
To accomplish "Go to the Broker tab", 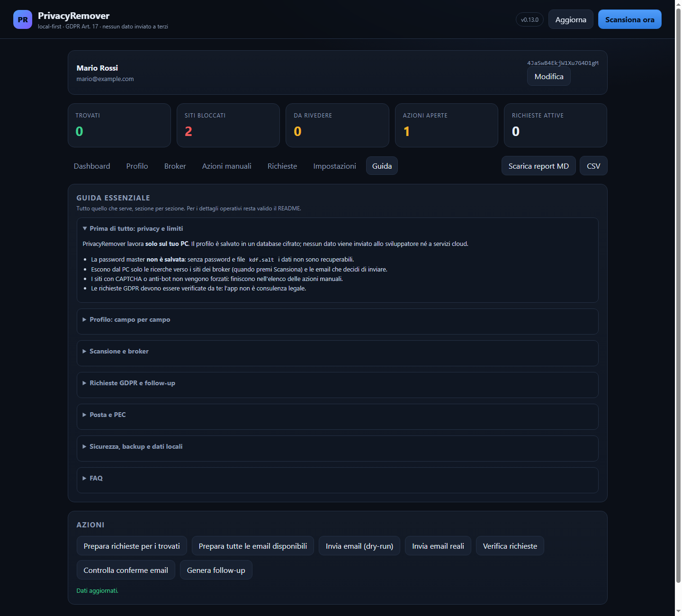I will pyautogui.click(x=175, y=166).
